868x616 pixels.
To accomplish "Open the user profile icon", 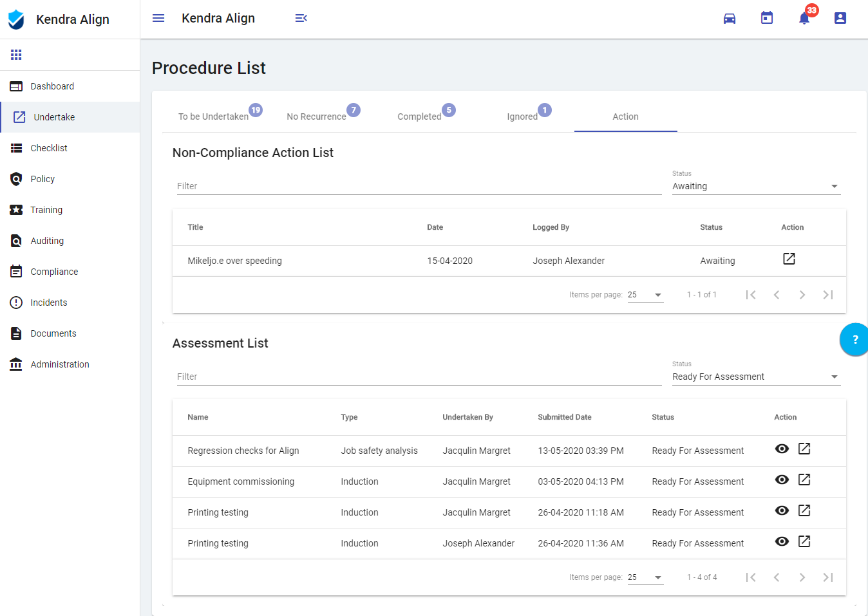I will coord(840,18).
